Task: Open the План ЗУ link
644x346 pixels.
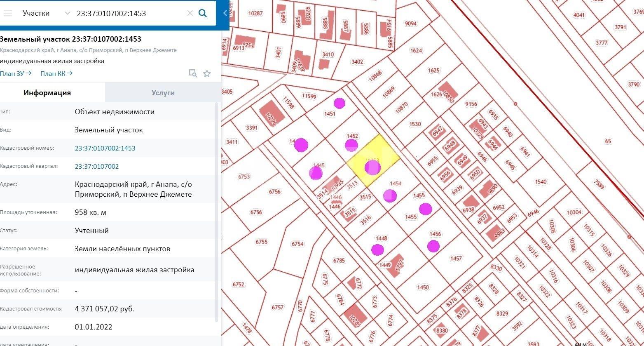Action: pyautogui.click(x=15, y=73)
